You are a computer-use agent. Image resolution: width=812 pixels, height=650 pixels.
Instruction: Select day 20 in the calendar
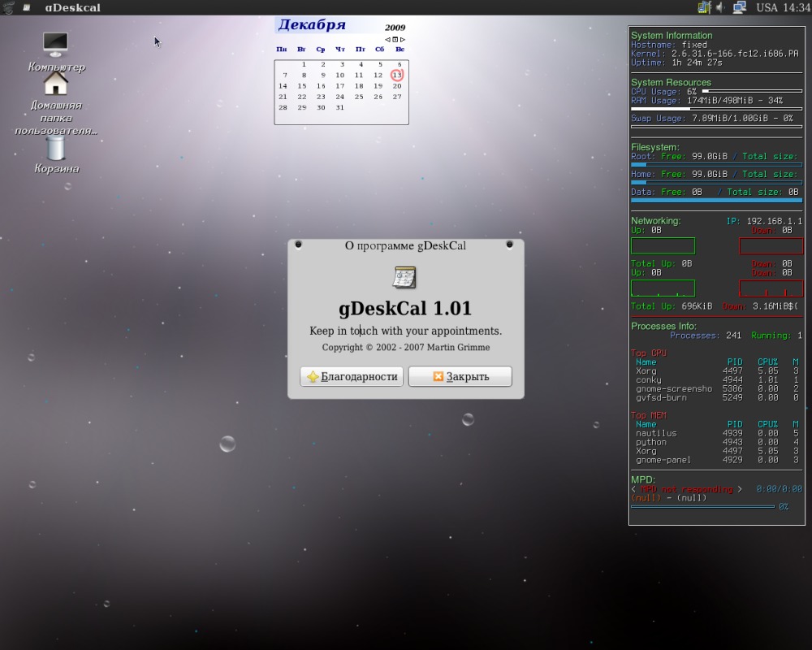click(397, 86)
